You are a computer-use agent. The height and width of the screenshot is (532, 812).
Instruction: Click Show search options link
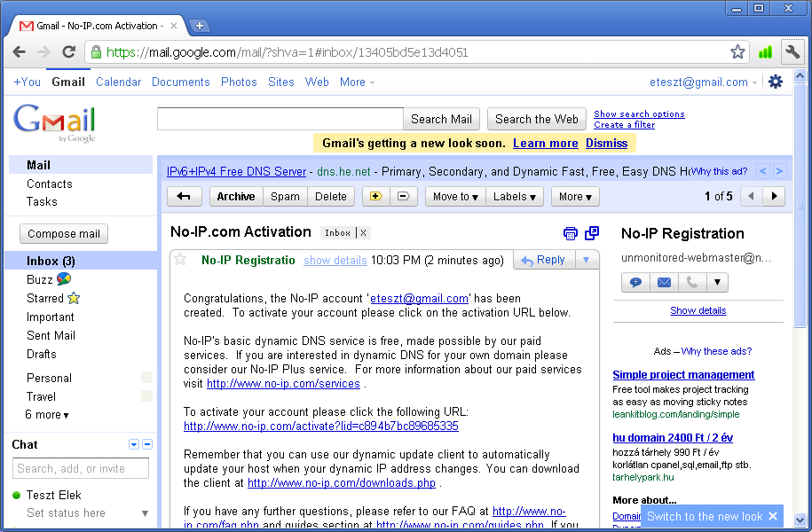coord(639,113)
